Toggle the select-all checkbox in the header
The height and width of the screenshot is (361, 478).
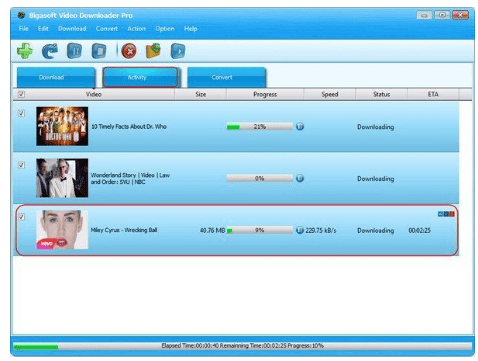[21, 94]
